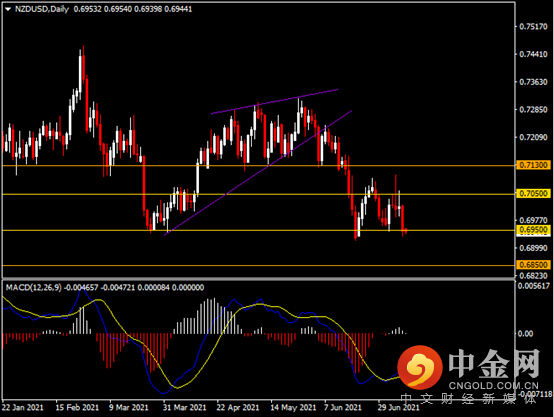The image size is (554, 417).
Task: Click the 15 Feb 2021 date marker
Action: click(77, 407)
